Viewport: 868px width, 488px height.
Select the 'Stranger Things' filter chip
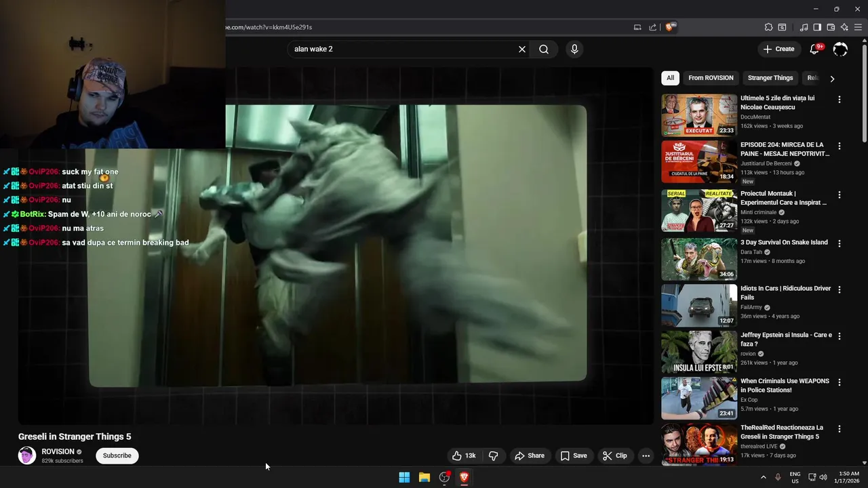tap(770, 78)
